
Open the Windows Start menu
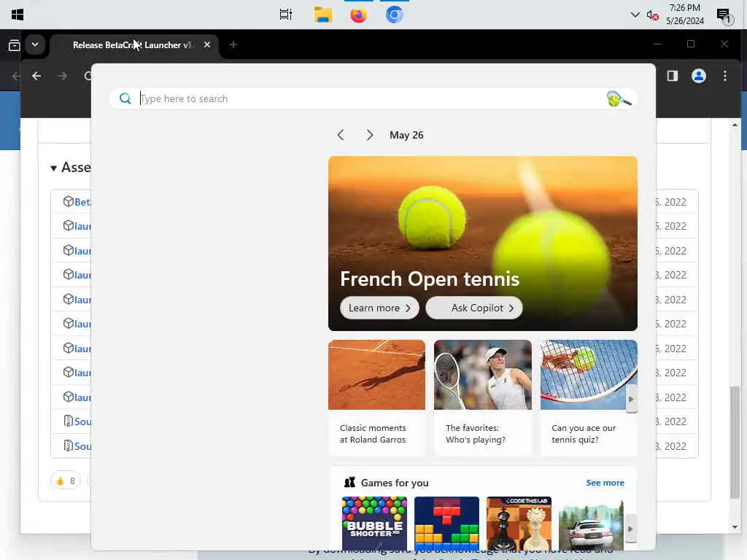pos(18,15)
